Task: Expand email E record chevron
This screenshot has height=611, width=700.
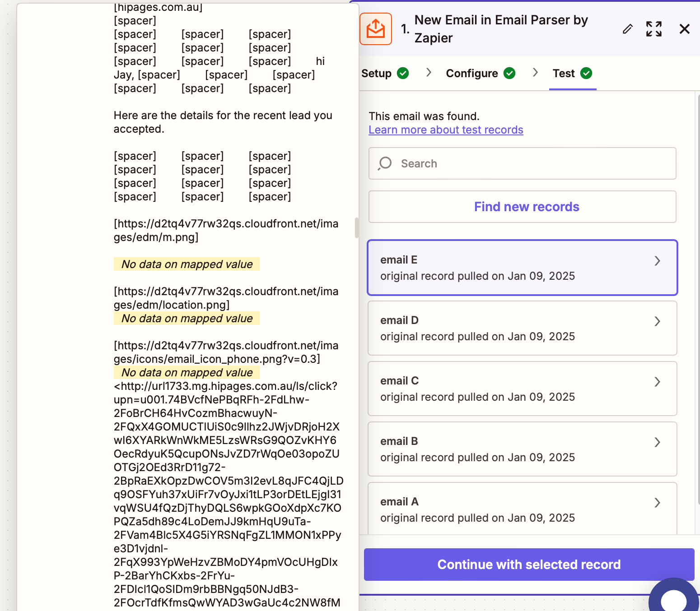Action: (x=658, y=261)
